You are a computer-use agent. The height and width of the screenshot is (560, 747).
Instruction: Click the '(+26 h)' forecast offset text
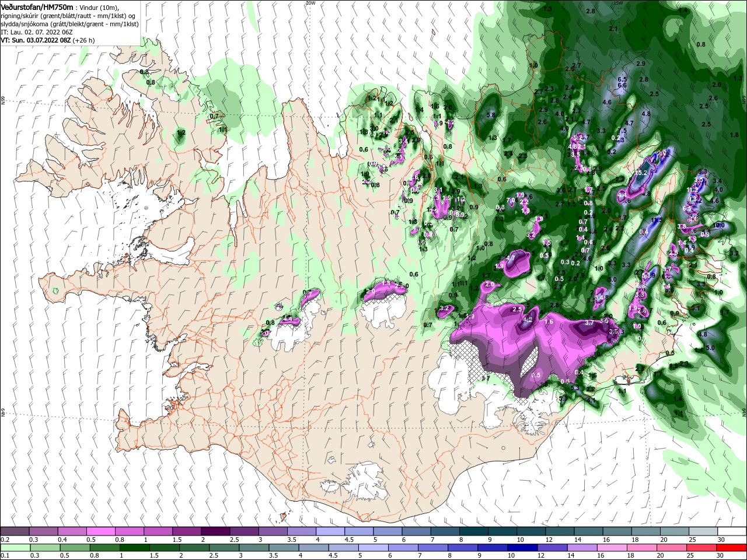point(84,41)
